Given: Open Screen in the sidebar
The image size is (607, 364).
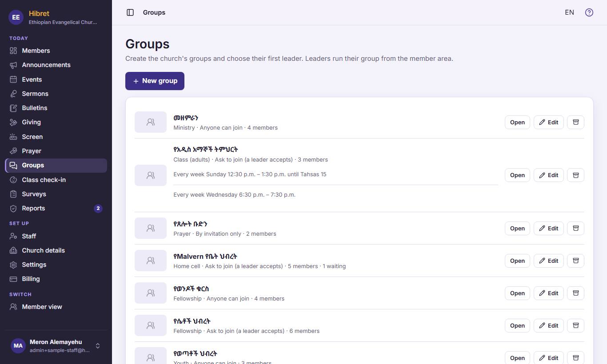Looking at the screenshot, I should [56, 137].
